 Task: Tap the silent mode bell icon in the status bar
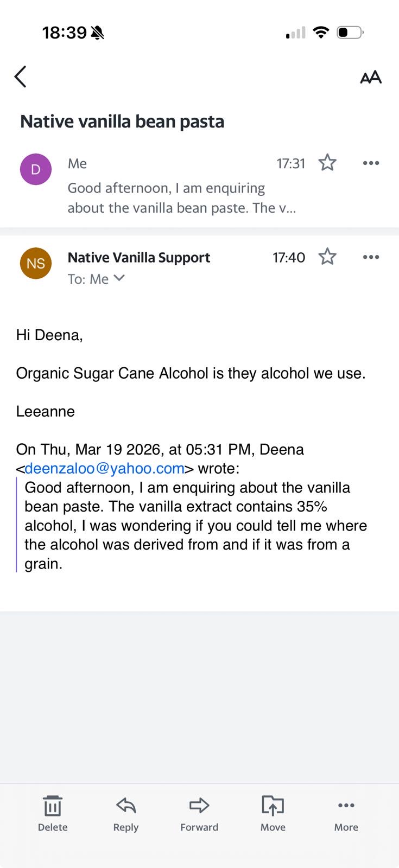click(98, 33)
